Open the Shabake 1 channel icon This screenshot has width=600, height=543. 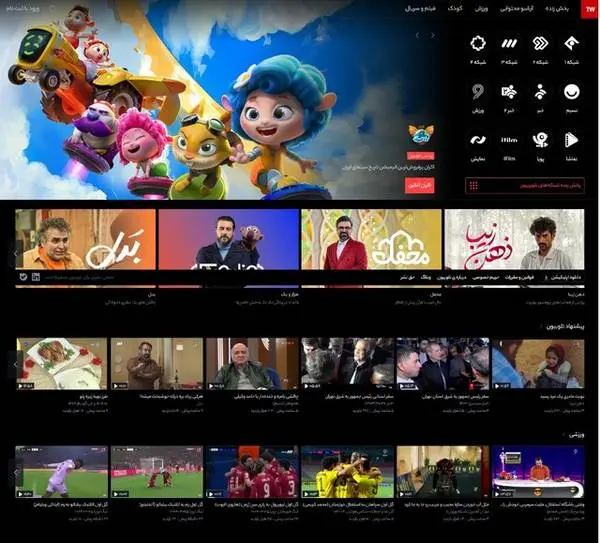pyautogui.click(x=571, y=44)
